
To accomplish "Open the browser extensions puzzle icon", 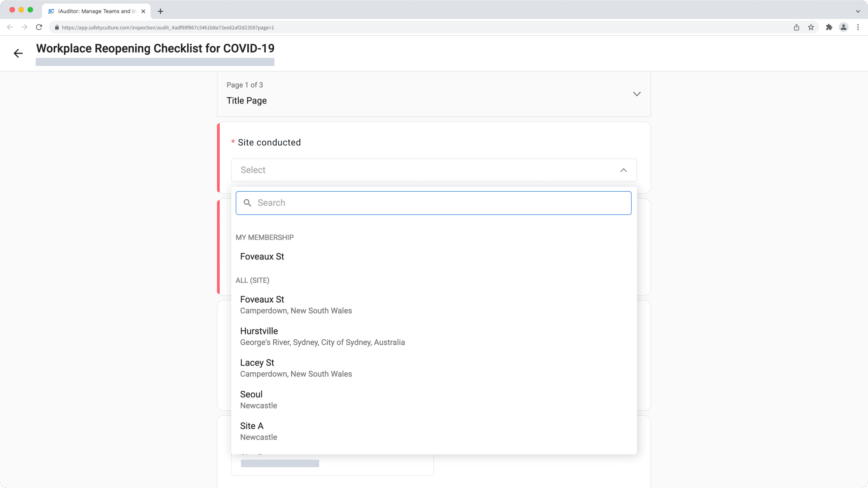I will pyautogui.click(x=830, y=27).
